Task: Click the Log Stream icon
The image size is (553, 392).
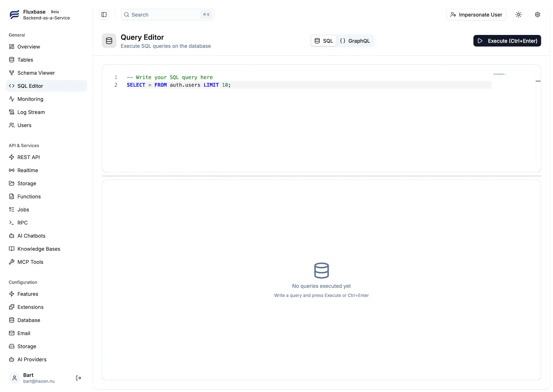Action: [x=11, y=112]
